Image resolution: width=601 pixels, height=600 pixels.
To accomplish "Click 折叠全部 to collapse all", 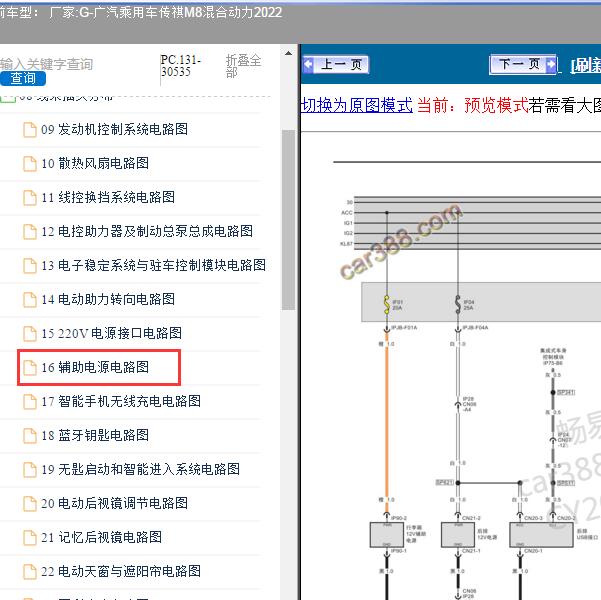I will click(x=243, y=66).
